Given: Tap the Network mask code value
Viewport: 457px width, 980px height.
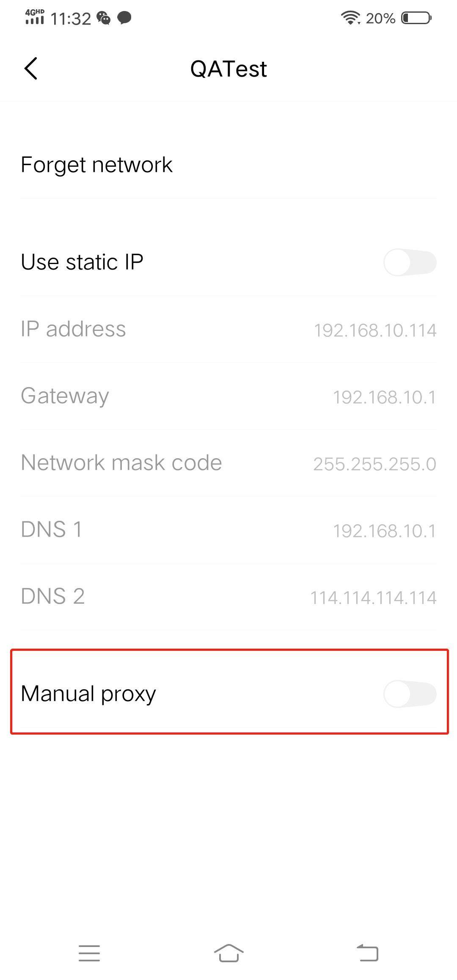Looking at the screenshot, I should [x=374, y=464].
